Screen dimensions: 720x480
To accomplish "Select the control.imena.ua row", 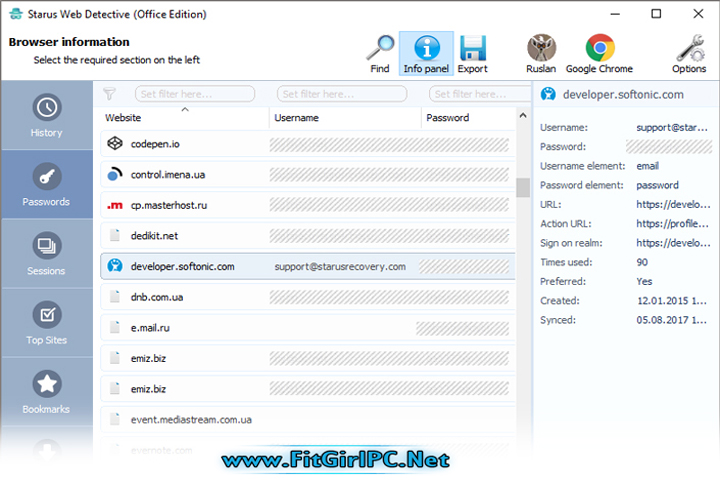I will (308, 175).
